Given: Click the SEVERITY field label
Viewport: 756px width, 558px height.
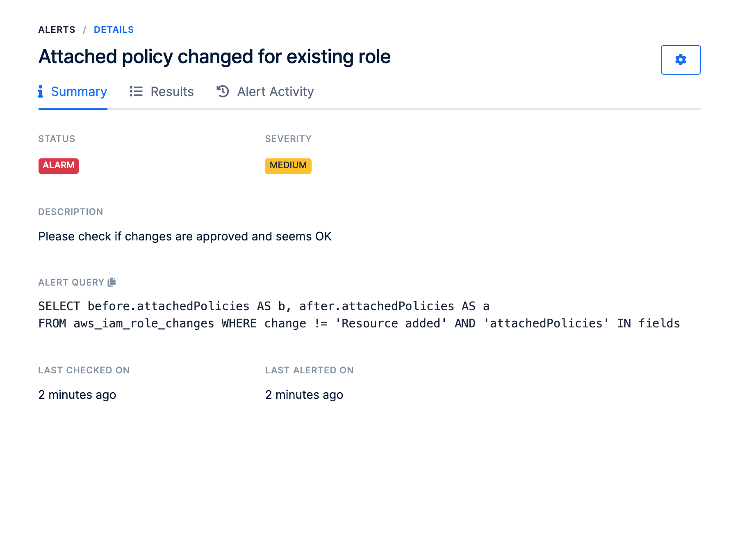Looking at the screenshot, I should pos(288,139).
